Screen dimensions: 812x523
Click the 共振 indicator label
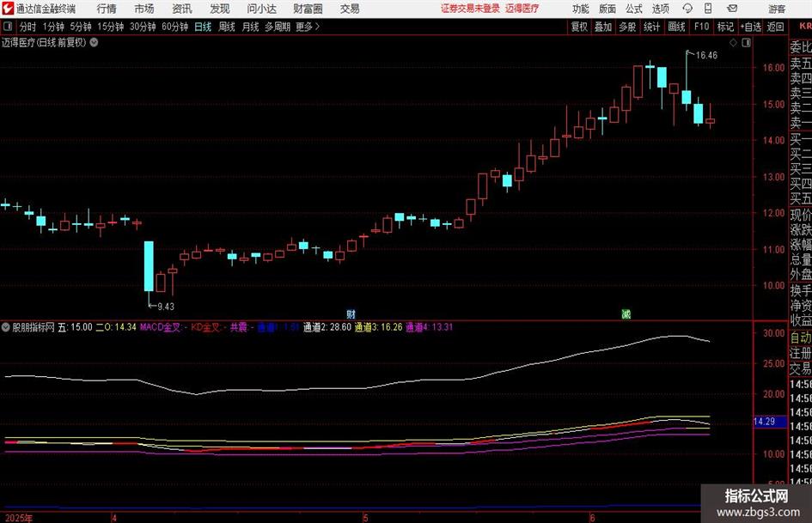pos(238,327)
